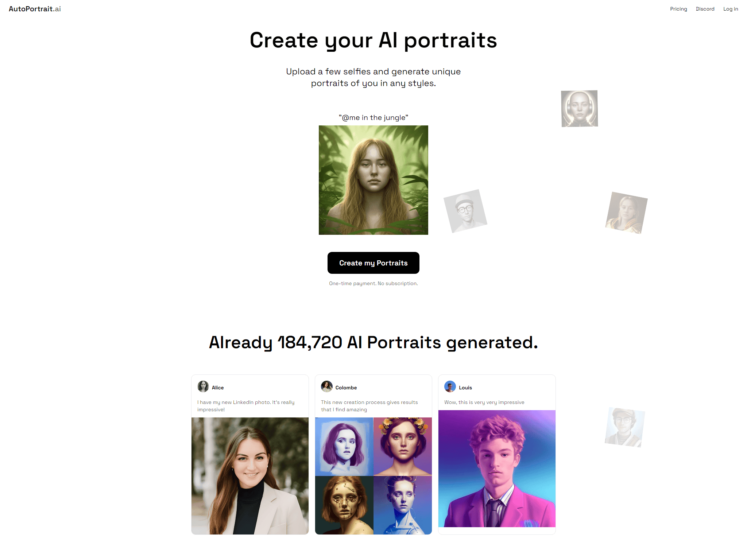This screenshot has height=560, width=747.
Task: Click the floating headphones portrait thumbnail
Action: pos(579,109)
